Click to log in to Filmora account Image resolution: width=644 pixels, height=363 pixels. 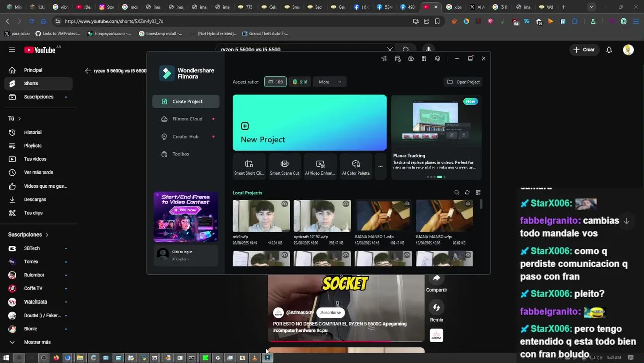pyautogui.click(x=186, y=255)
